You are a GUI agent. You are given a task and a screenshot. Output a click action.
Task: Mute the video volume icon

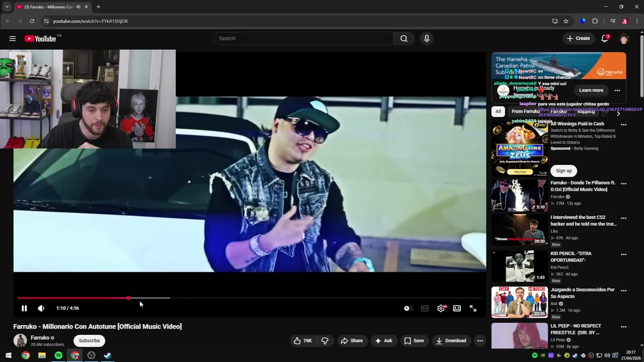pos(41,308)
